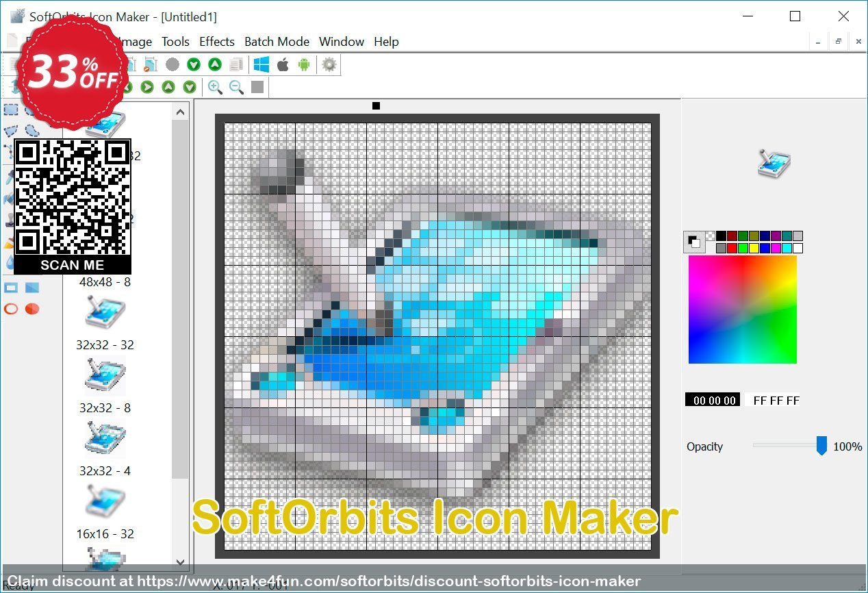Choose the teal color swatch
Viewport: 868px width, 593px height.
pyautogui.click(x=787, y=236)
